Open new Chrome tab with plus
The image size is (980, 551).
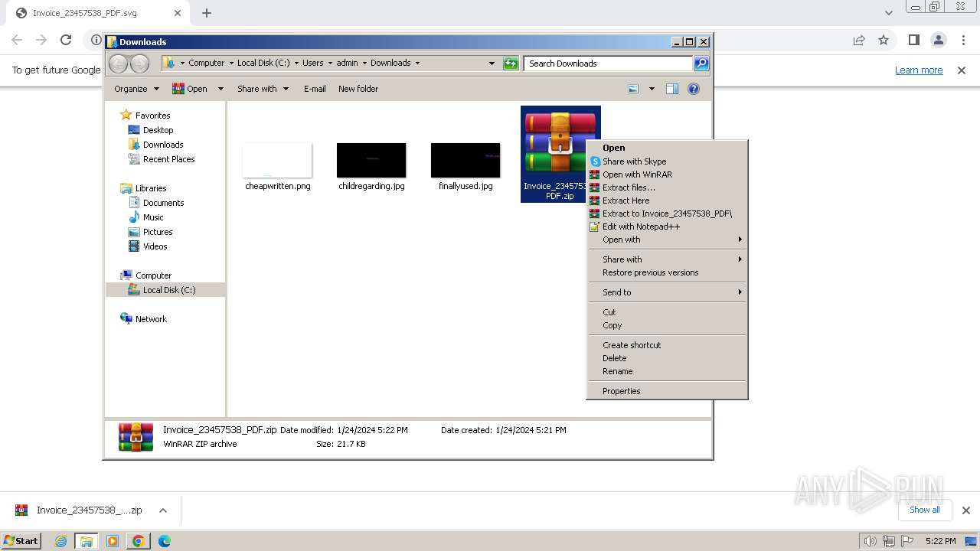point(207,13)
